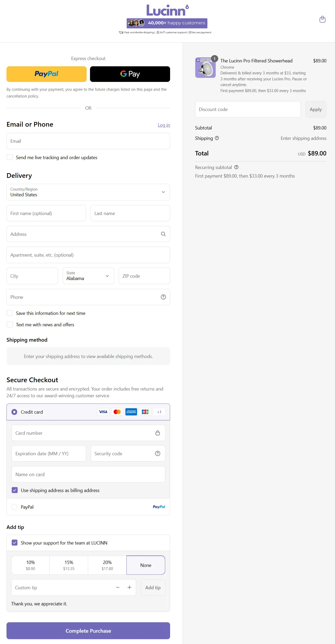Click the Amex card logo
Image resolution: width=335 pixels, height=644 pixels.
coord(131,412)
